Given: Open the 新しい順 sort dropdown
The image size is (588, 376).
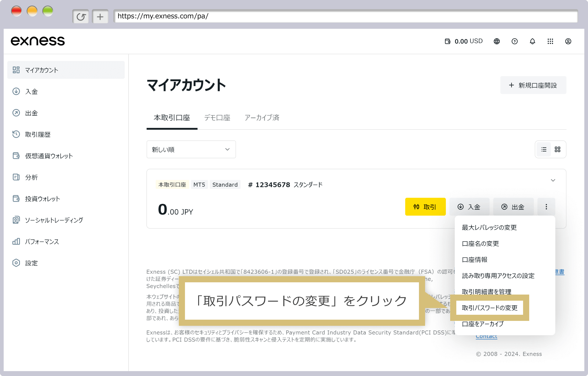Looking at the screenshot, I should pyautogui.click(x=191, y=149).
